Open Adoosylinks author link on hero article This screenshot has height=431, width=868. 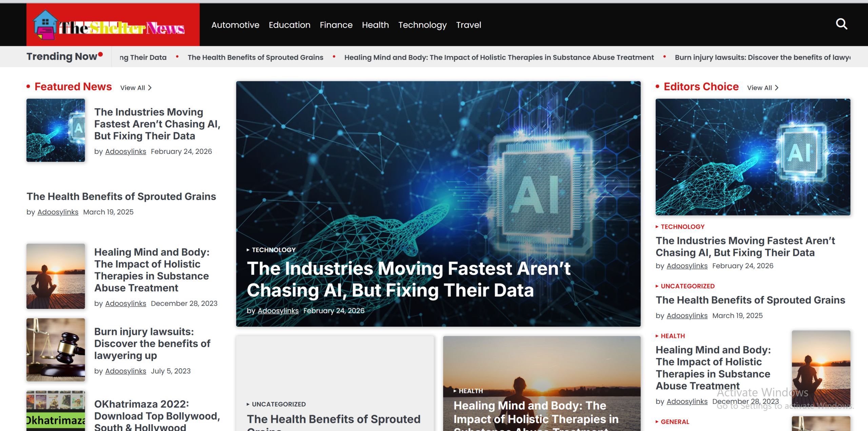click(278, 311)
